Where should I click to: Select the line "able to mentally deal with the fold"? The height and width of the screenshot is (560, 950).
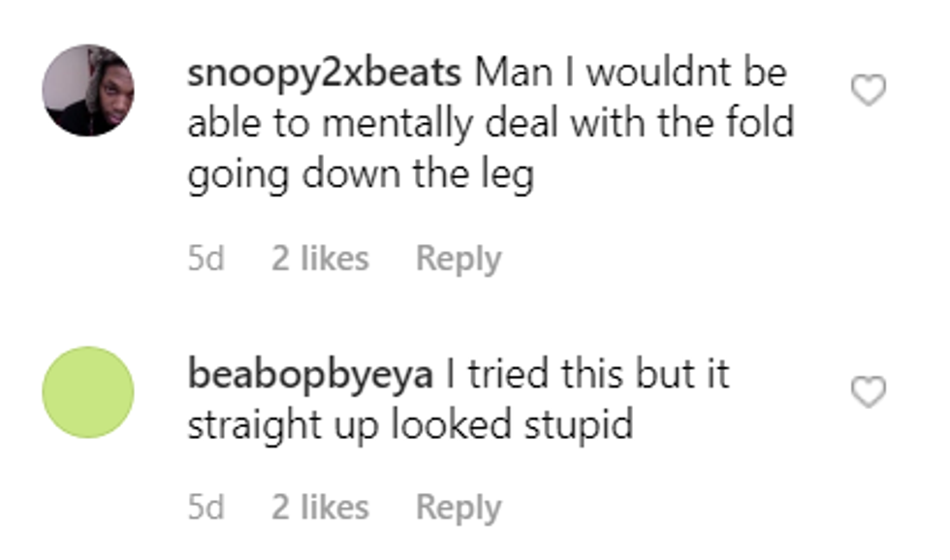[491, 124]
